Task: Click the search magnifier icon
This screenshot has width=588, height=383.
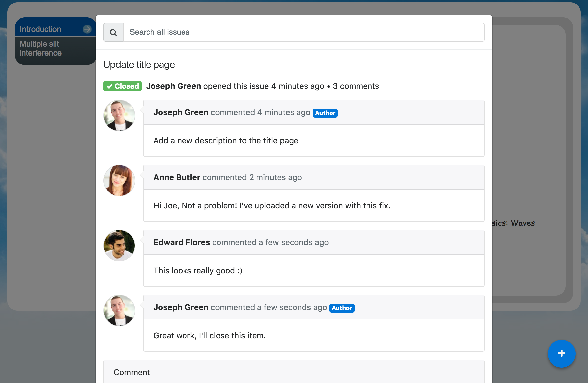Action: tap(113, 32)
